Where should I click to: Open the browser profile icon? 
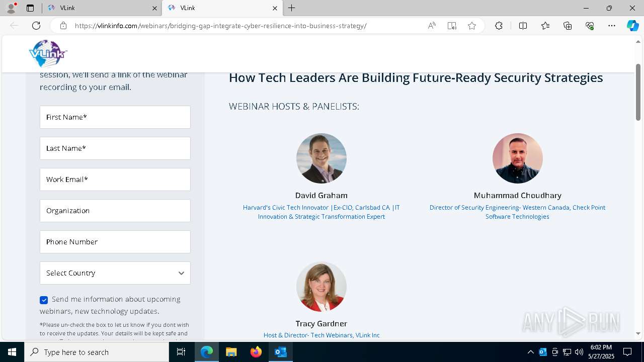click(x=11, y=8)
